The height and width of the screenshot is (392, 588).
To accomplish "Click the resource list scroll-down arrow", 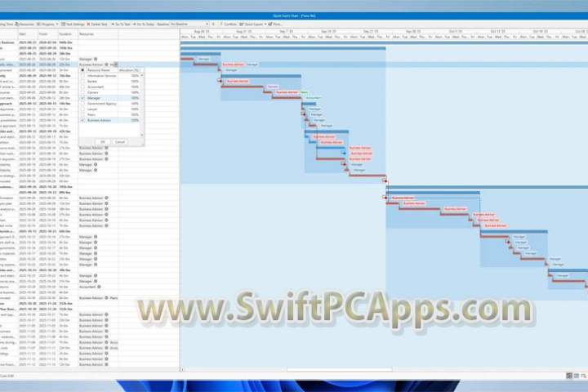I will click(x=142, y=135).
